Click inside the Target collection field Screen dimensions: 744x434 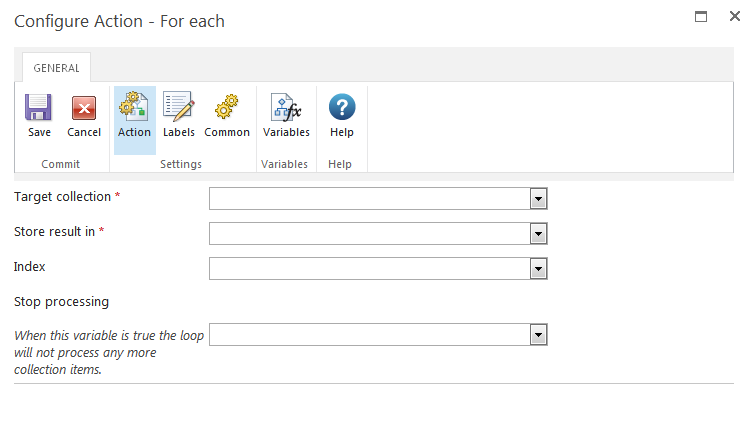[369, 199]
